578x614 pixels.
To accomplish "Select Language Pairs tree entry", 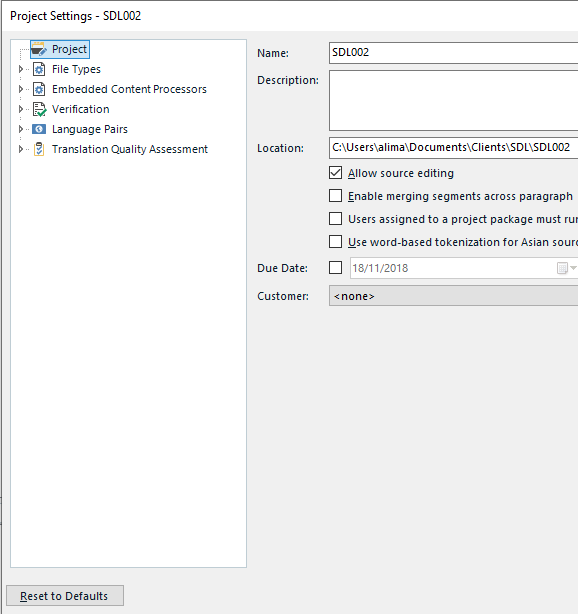I will point(90,129).
